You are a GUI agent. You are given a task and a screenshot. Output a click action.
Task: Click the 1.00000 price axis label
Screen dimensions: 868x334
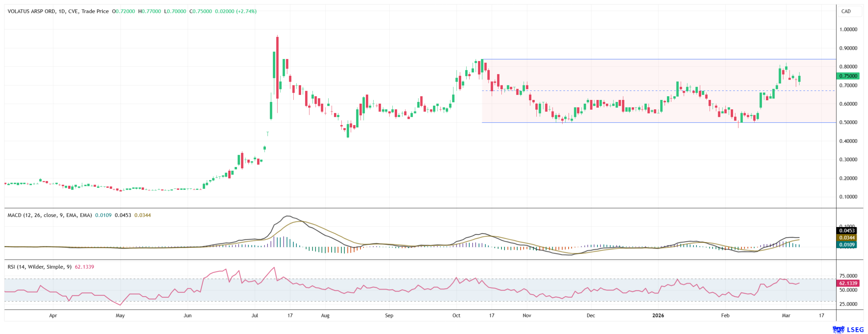848,29
